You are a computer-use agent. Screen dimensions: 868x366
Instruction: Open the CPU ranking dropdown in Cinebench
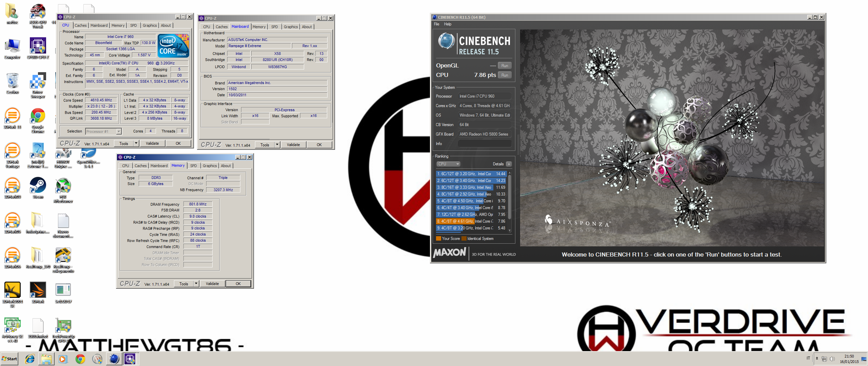point(448,164)
